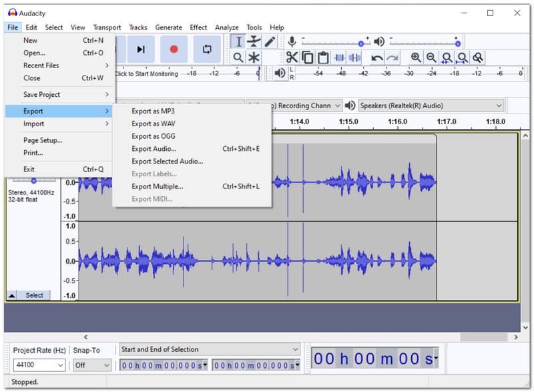
Task: Click Fit project to width icon
Action: point(462,57)
